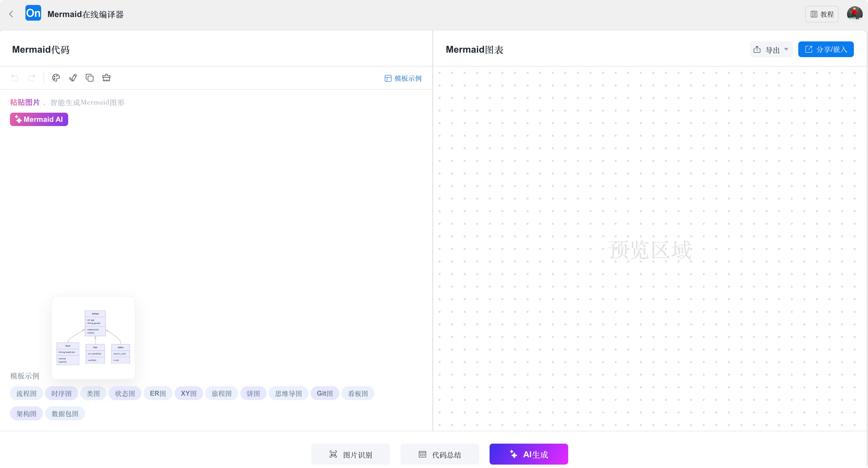868x468 pixels.
Task: Choose the 饼图 template
Action: 253,393
